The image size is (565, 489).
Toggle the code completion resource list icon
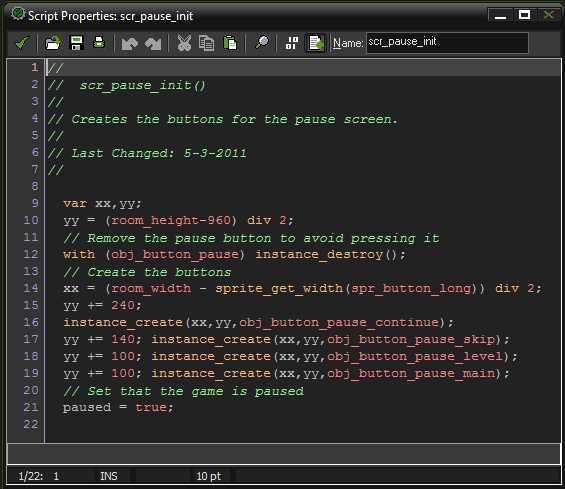(316, 43)
